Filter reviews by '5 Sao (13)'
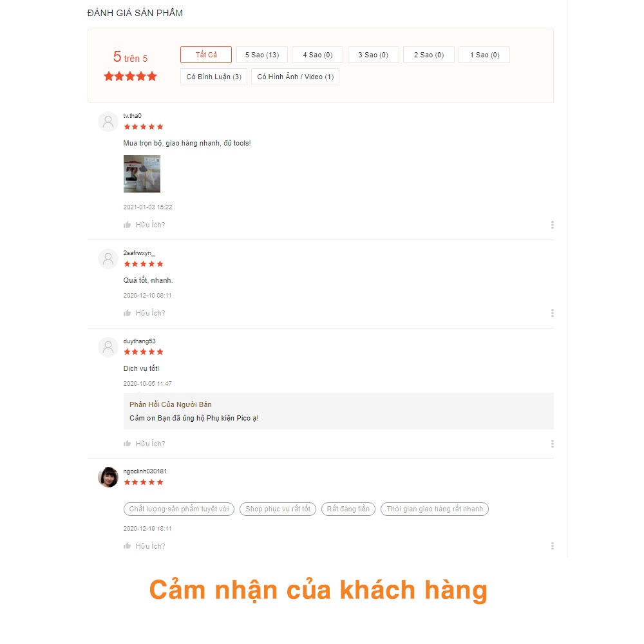The image size is (644, 644). pyautogui.click(x=261, y=55)
